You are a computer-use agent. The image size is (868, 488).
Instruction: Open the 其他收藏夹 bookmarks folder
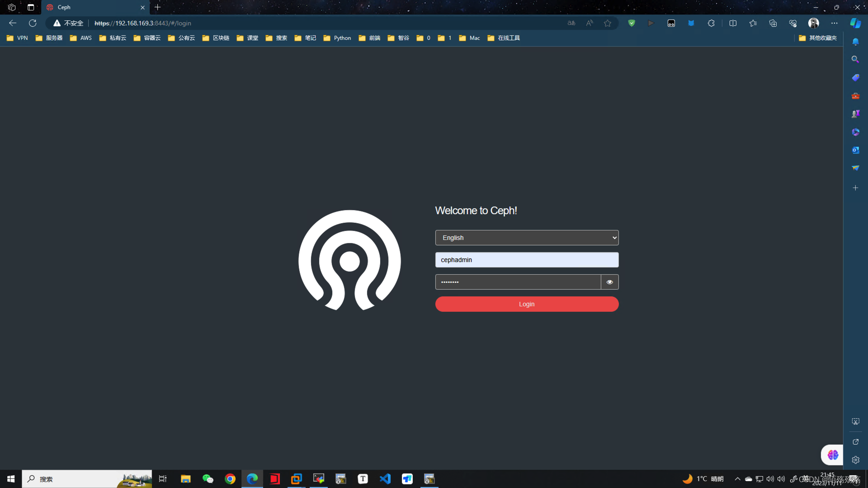(817, 38)
